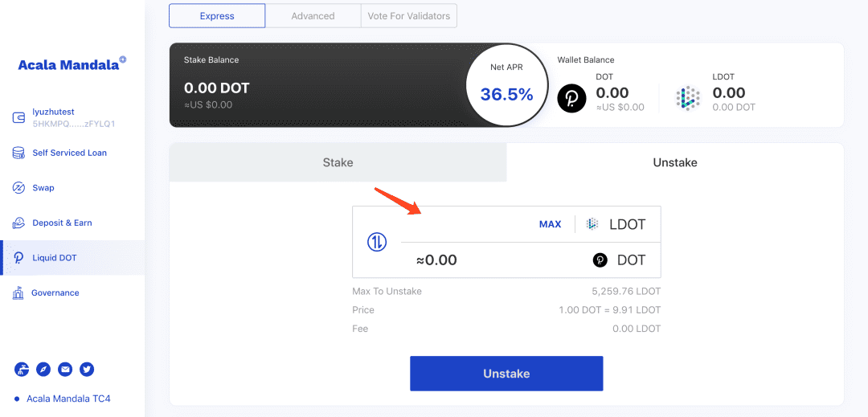Select the Stake tab
This screenshot has width=868, height=417.
point(338,162)
